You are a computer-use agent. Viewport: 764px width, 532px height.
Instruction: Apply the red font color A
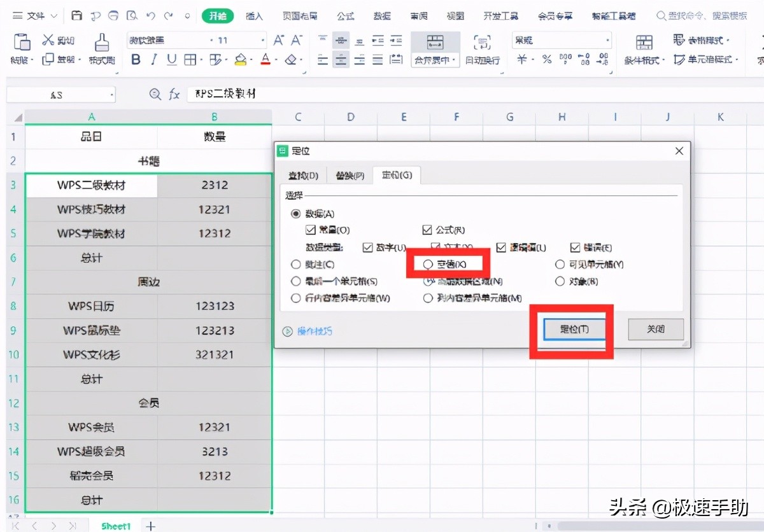pos(267,60)
